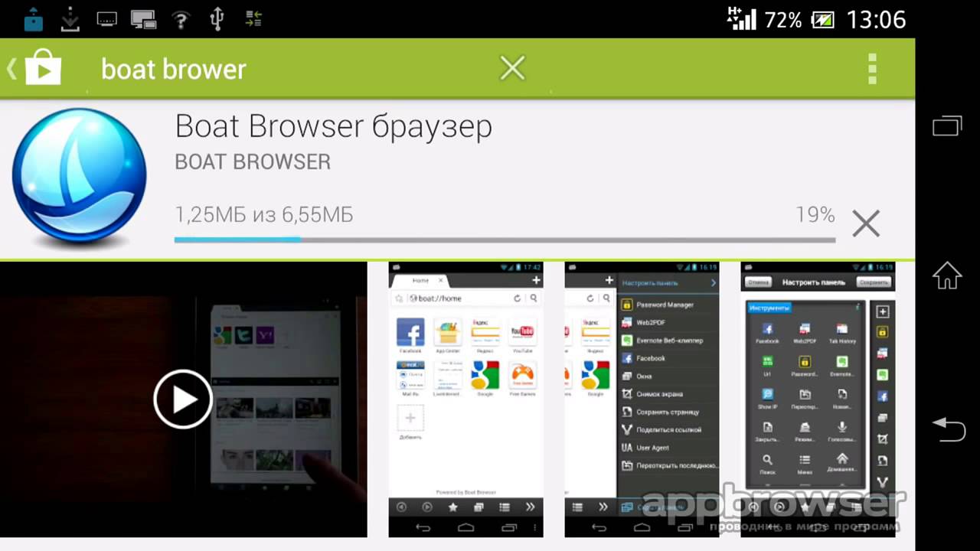Tap the '1,25МБ из 6,55МБ' text
Screen dimensions: 980x551
click(264, 215)
